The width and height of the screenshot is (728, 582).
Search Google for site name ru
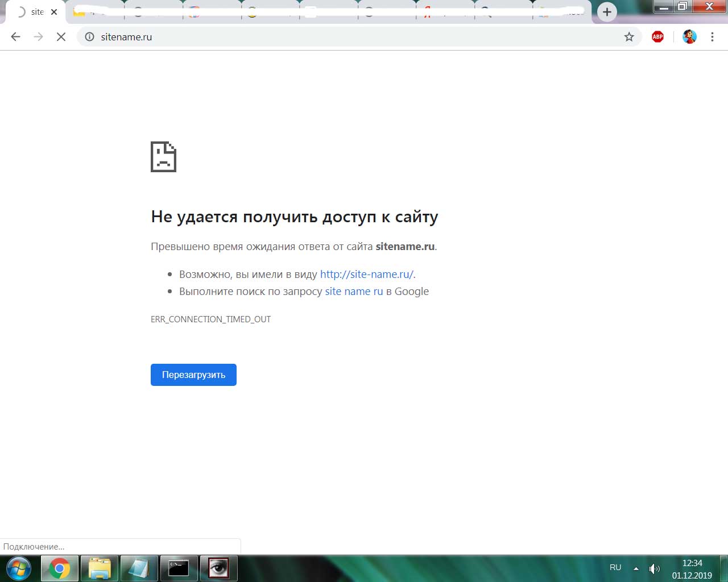pos(354,292)
